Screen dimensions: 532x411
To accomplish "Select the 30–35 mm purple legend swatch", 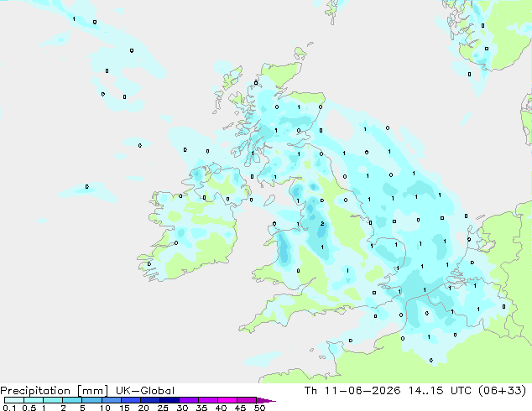I will coord(188,400).
